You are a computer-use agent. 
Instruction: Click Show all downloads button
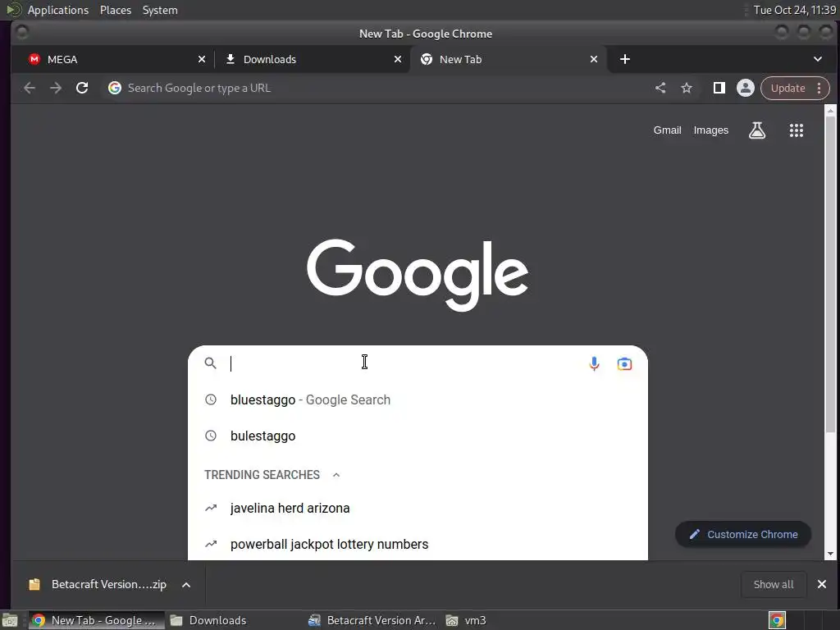point(774,584)
